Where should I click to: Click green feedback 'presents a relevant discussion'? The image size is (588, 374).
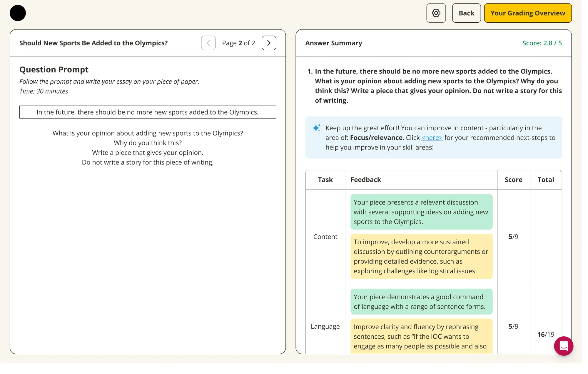point(421,212)
